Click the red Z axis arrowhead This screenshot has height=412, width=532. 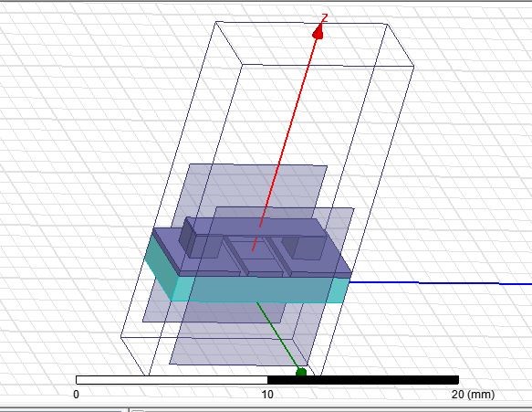318,32
